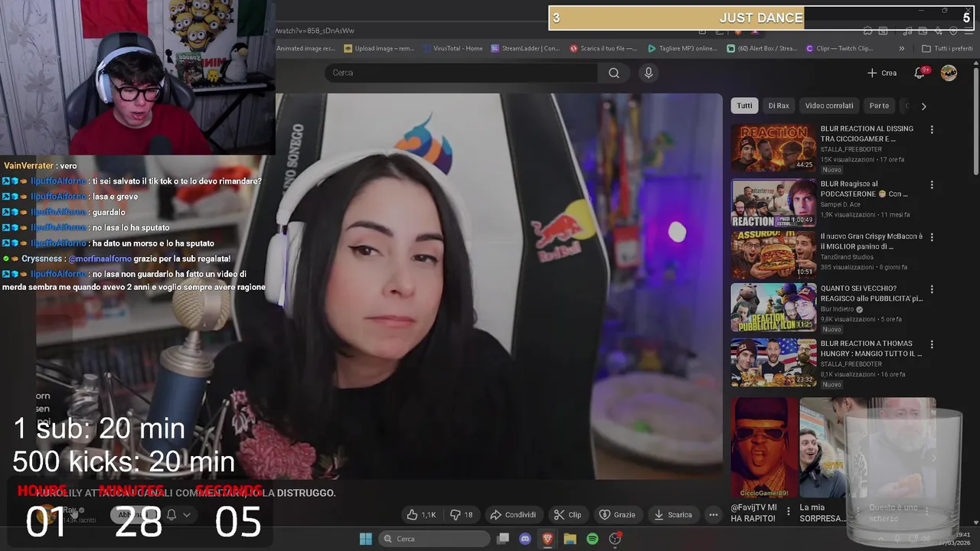Select the Per te filter chip
This screenshot has width=980, height=551.
pos(879,106)
